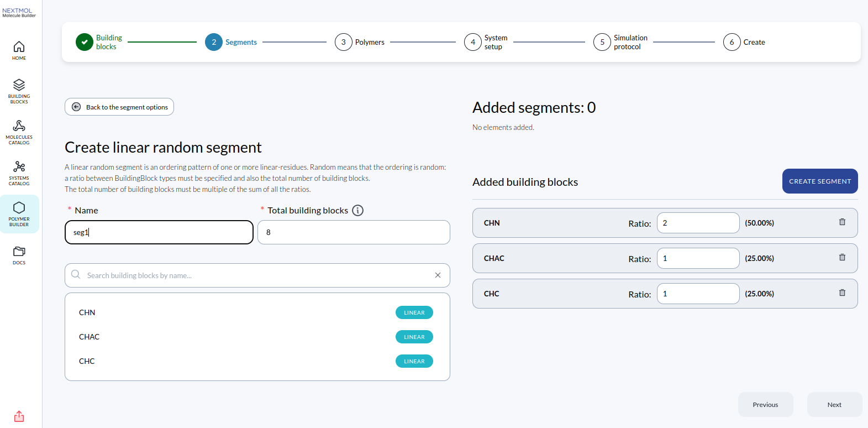Clear the building block search field
Screen dimensions: 868x428
(x=438, y=275)
